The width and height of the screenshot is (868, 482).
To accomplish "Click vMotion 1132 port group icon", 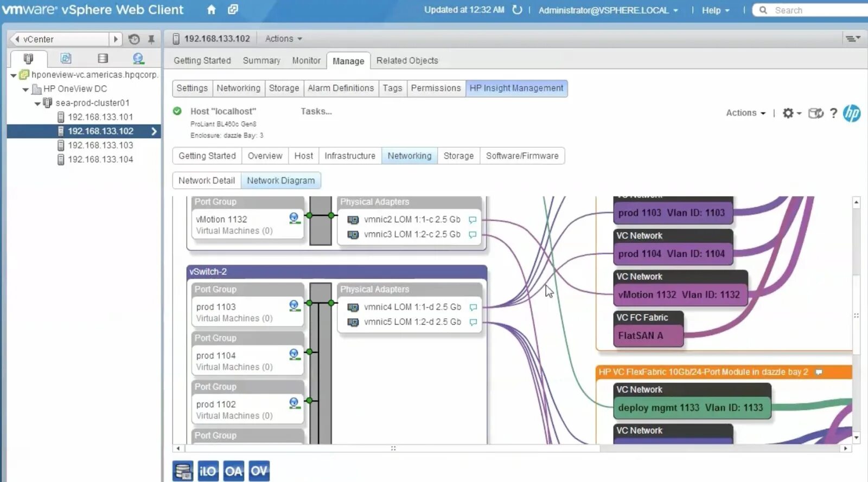I will click(x=294, y=218).
